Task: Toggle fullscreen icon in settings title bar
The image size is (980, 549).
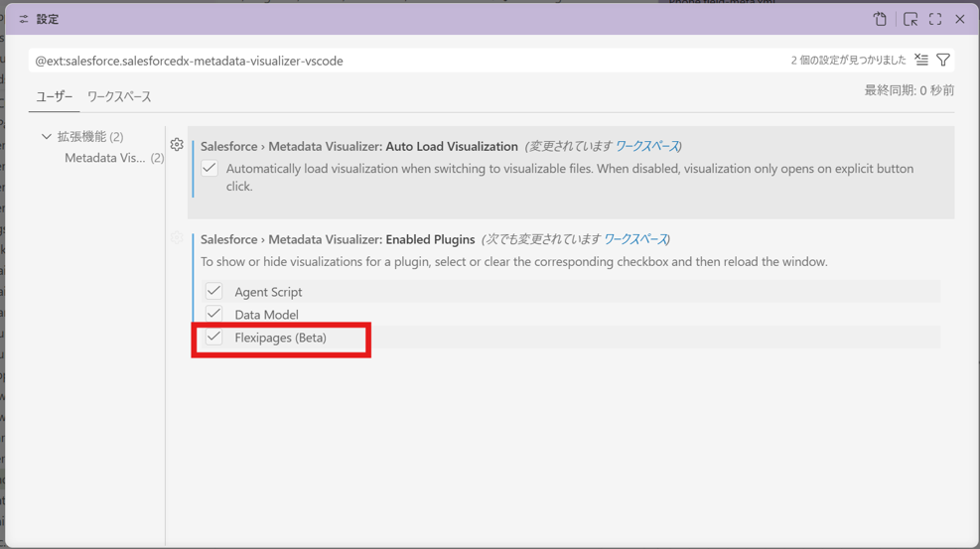Action: (935, 20)
